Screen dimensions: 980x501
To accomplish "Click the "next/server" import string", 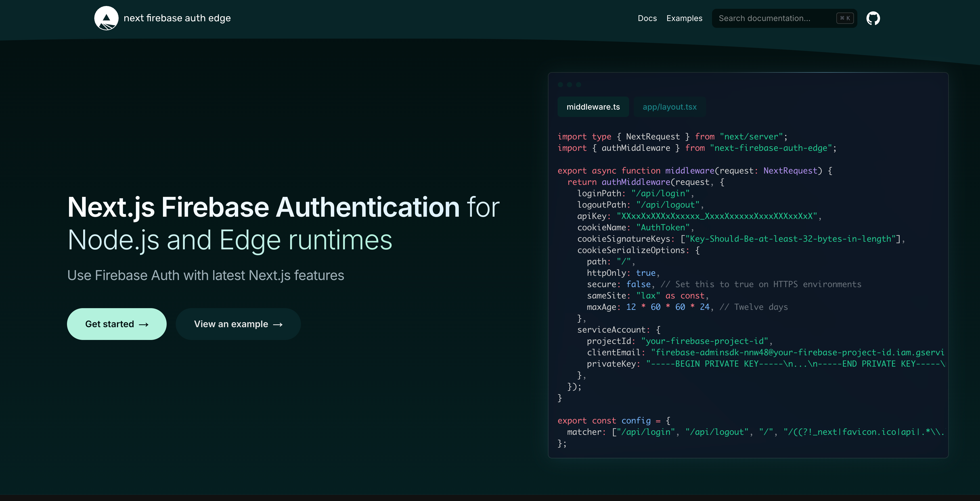I will pyautogui.click(x=751, y=137).
